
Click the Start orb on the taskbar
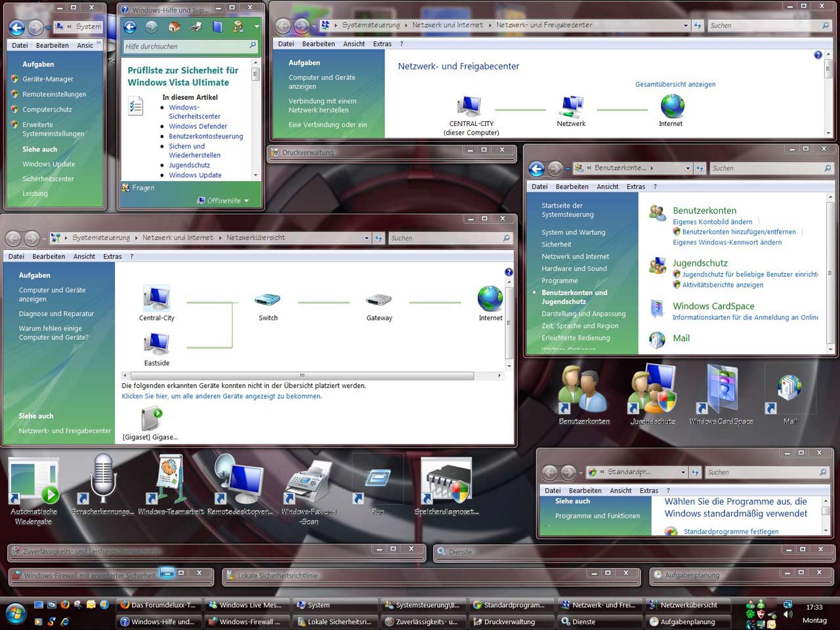click(16, 614)
